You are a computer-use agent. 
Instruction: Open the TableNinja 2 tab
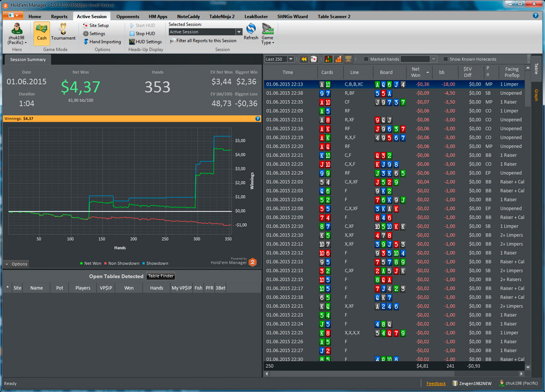pos(222,16)
